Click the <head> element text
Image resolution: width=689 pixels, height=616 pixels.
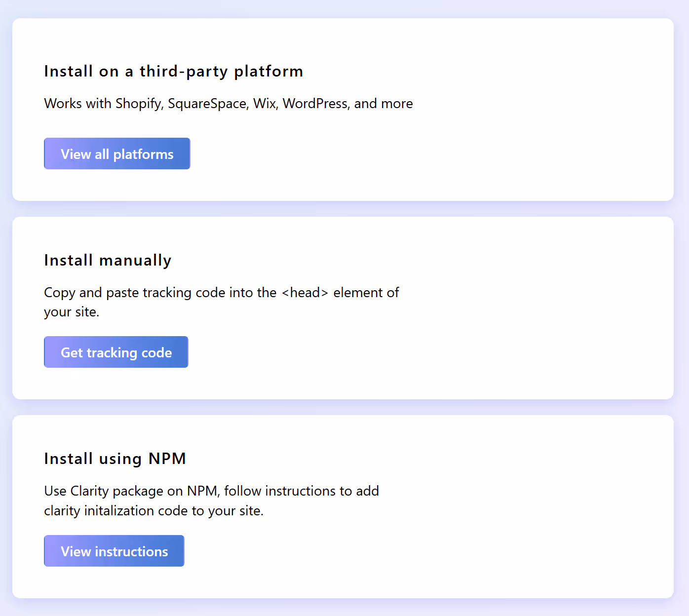[x=305, y=292]
